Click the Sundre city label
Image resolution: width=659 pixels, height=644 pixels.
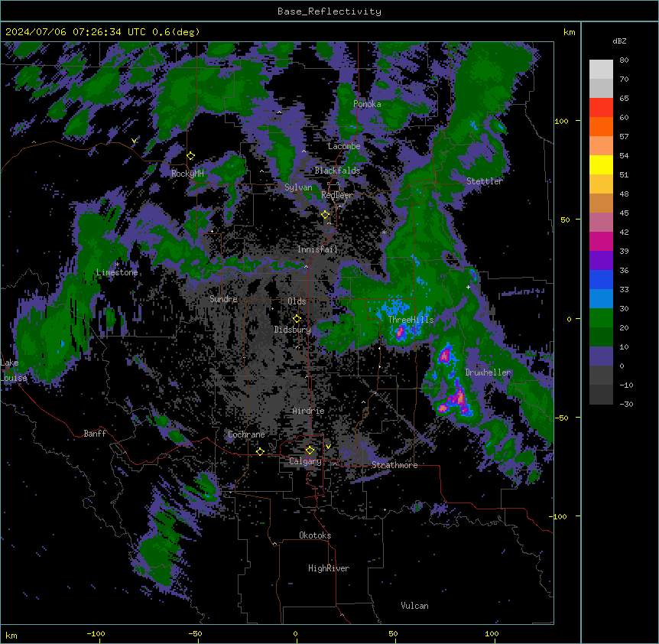coord(223,299)
